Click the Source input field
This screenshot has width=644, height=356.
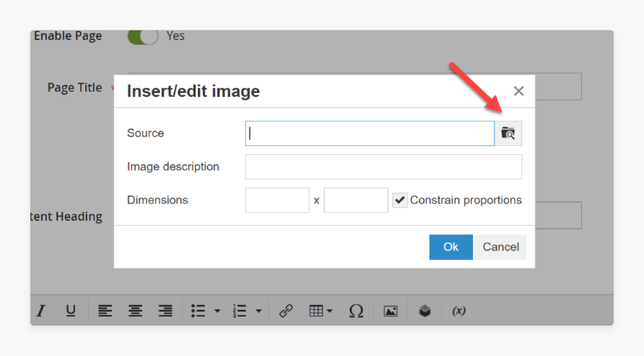coord(370,133)
